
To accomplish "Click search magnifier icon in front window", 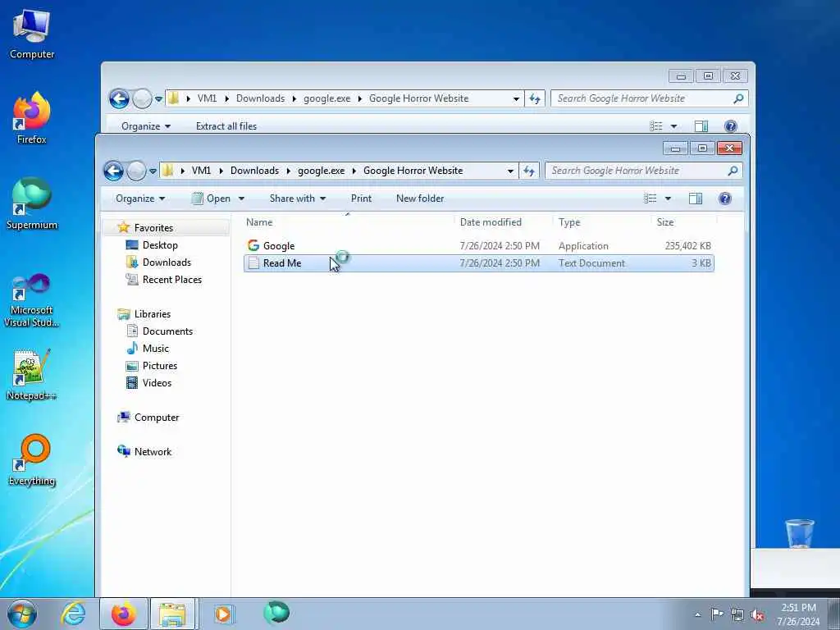I will [x=733, y=171].
